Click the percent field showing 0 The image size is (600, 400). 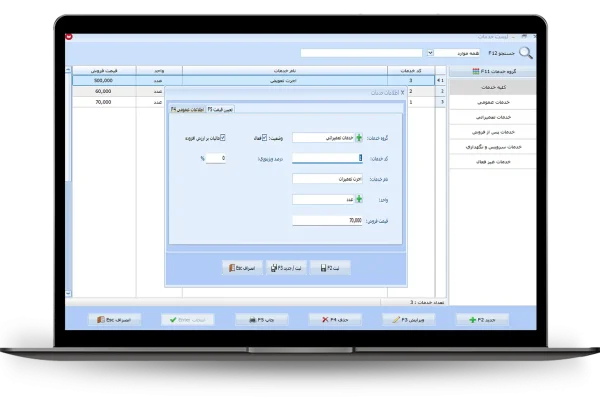(216, 158)
